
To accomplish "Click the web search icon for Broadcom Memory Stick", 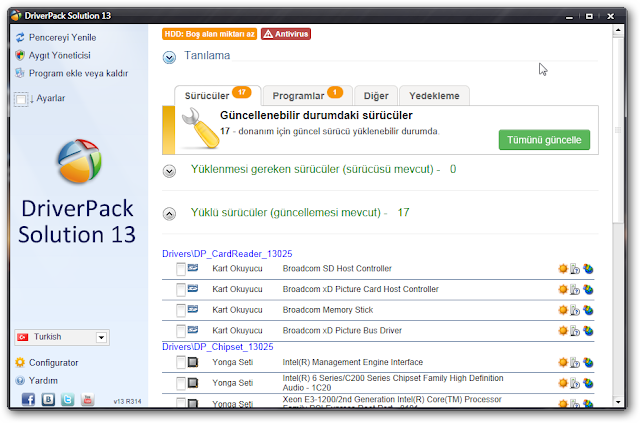I will 588,310.
